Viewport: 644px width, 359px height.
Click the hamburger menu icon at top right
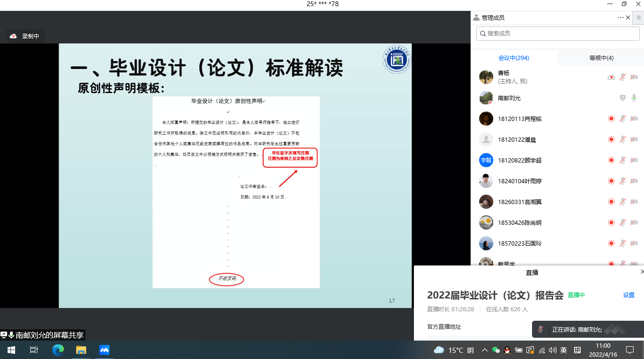tap(639, 17)
